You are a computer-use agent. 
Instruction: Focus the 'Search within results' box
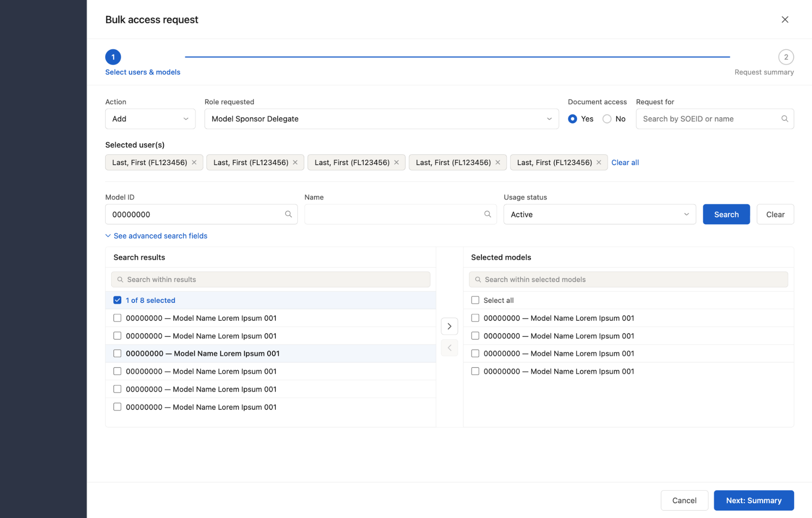coord(271,279)
